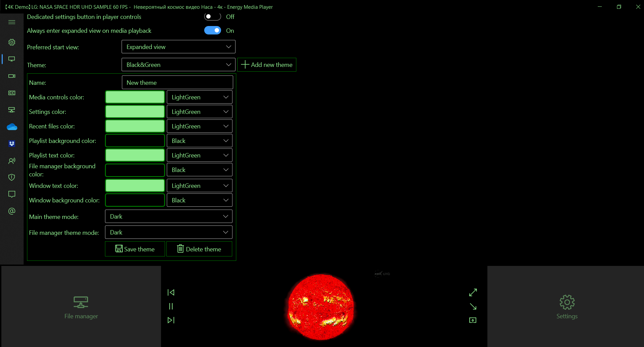Image resolution: width=644 pixels, height=347 pixels.
Task: Open Main theme mode dropdown
Action: [169, 216]
